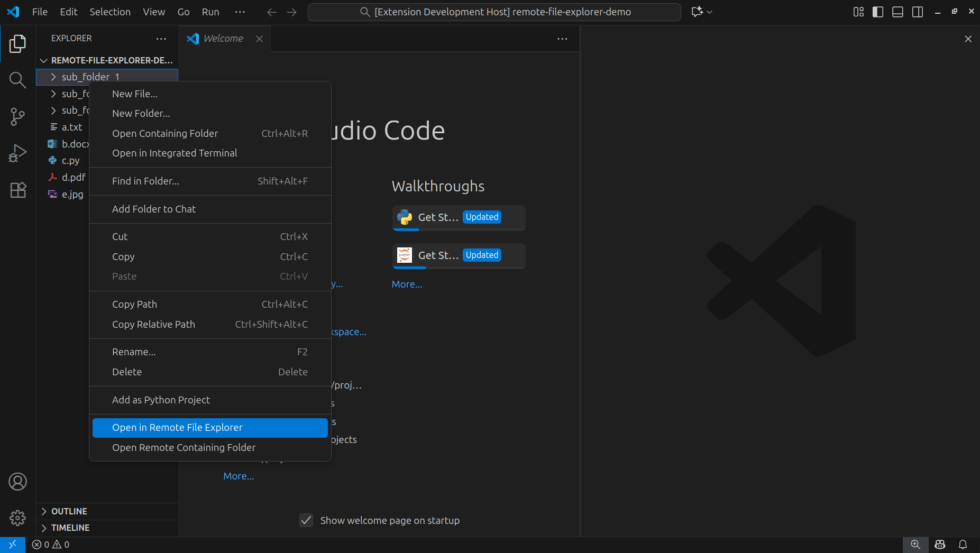980x553 pixels.
Task: Expand the sub_folder_1 chevron
Action: tap(53, 77)
